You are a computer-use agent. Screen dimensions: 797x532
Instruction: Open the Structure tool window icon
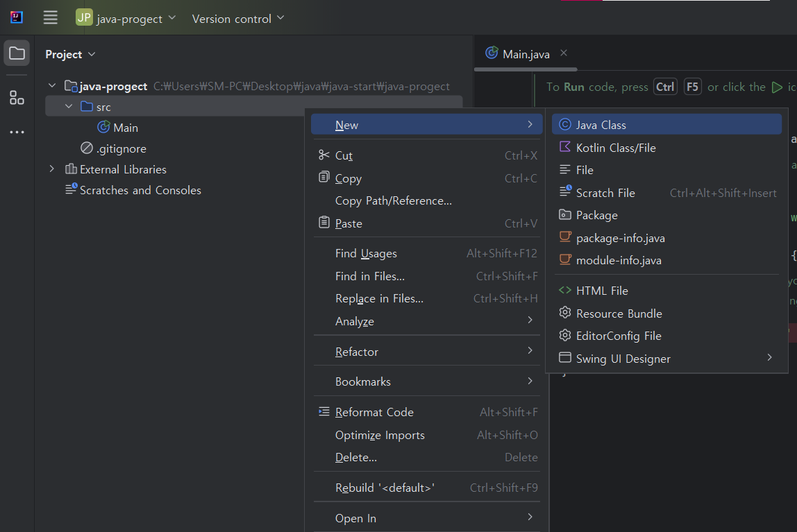point(17,98)
